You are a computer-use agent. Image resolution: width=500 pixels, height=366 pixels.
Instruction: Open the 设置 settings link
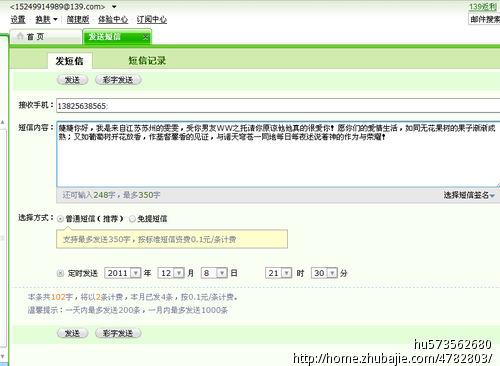(18, 20)
